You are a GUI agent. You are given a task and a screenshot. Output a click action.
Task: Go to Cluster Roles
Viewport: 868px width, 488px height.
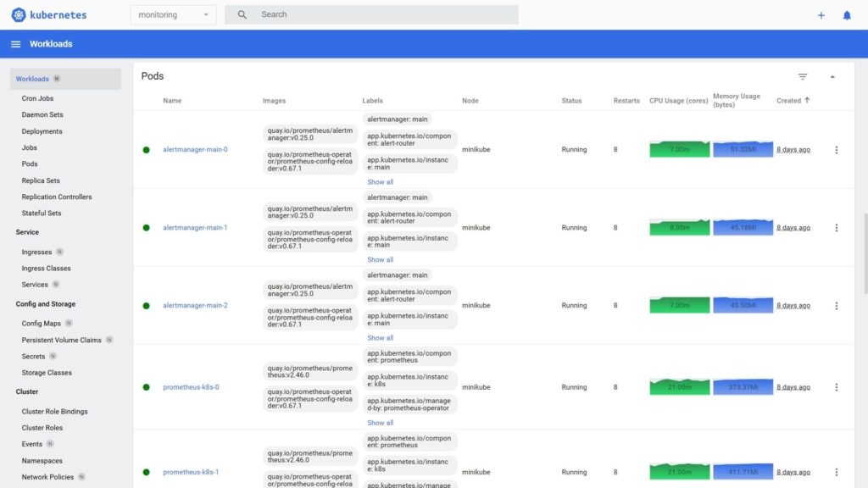pos(42,428)
